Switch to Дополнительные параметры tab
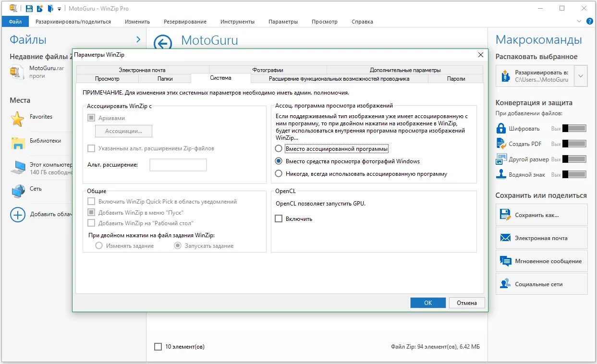Viewport: 597px width, 364px height. [405, 70]
